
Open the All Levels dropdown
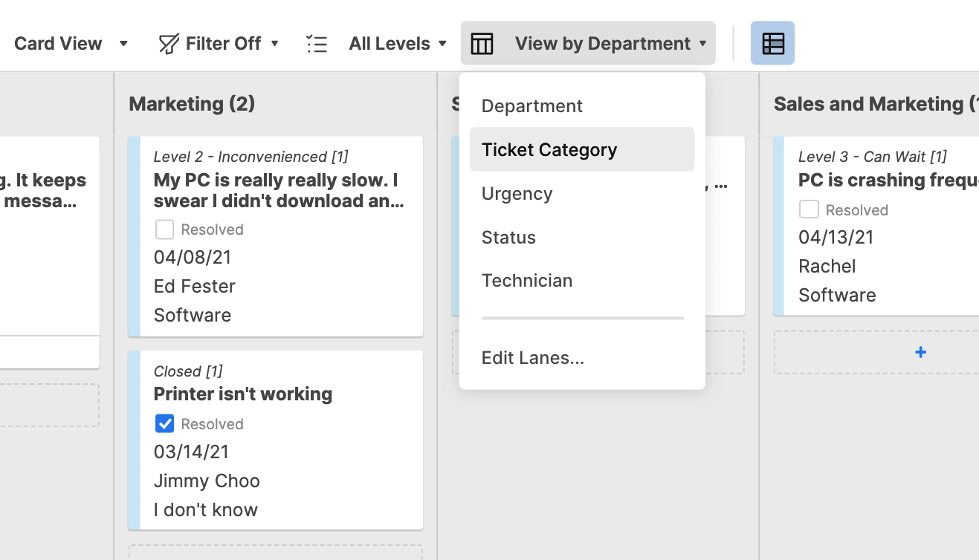pyautogui.click(x=398, y=44)
